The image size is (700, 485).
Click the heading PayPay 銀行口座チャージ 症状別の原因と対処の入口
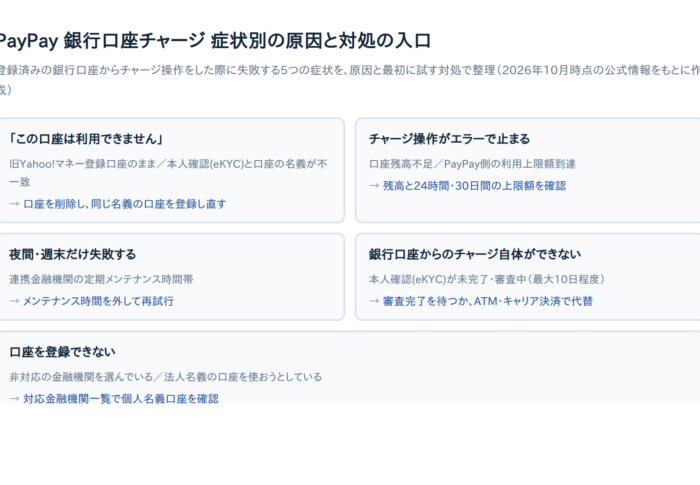tap(214, 41)
